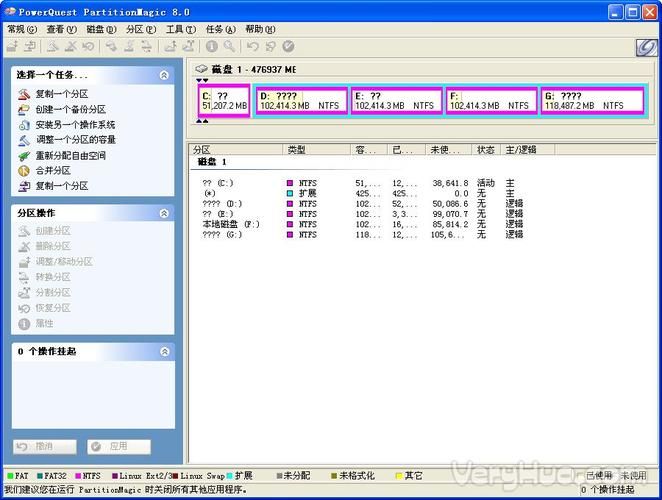Click the 状态 column header
The image size is (662, 500).
point(486,149)
